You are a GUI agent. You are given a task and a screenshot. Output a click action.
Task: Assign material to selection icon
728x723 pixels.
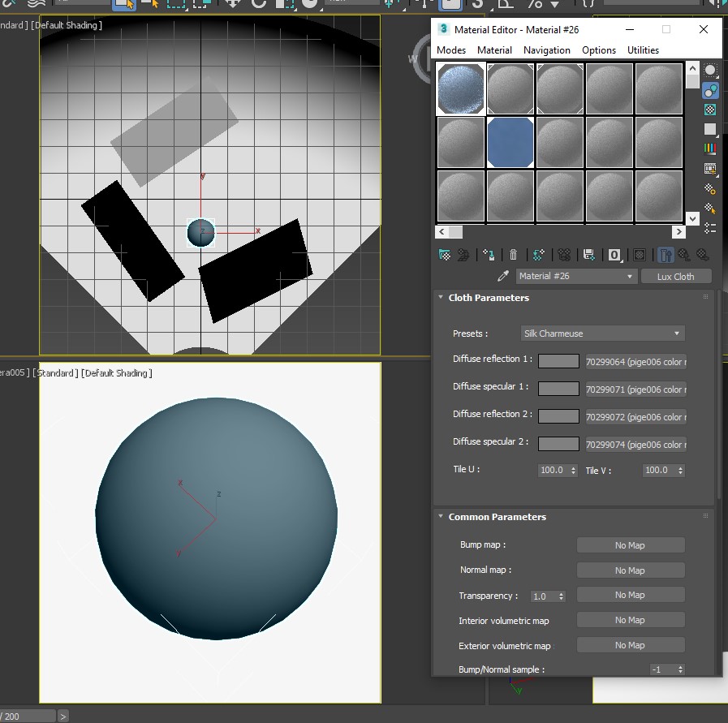point(489,255)
